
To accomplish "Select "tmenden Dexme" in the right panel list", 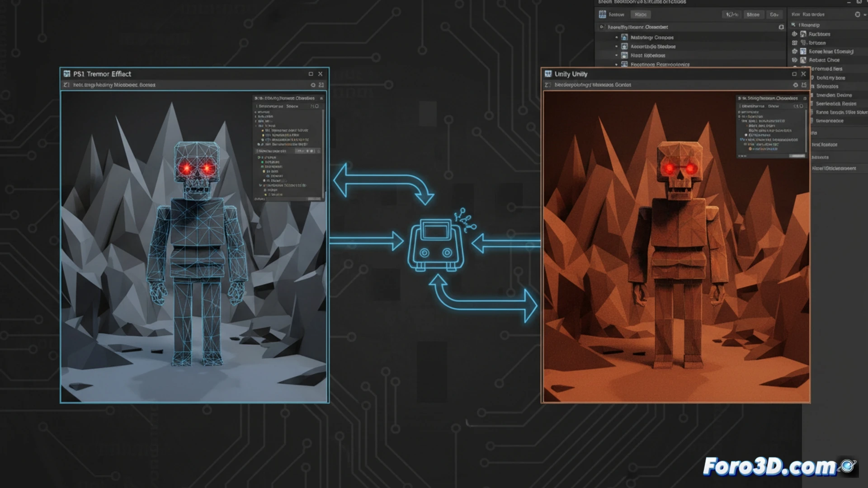I will (834, 95).
